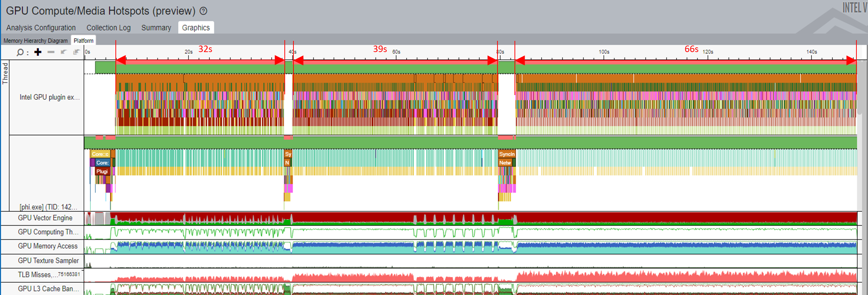868x295 pixels.
Task: Click the 140s mark on the time ruler
Action: pos(812,52)
